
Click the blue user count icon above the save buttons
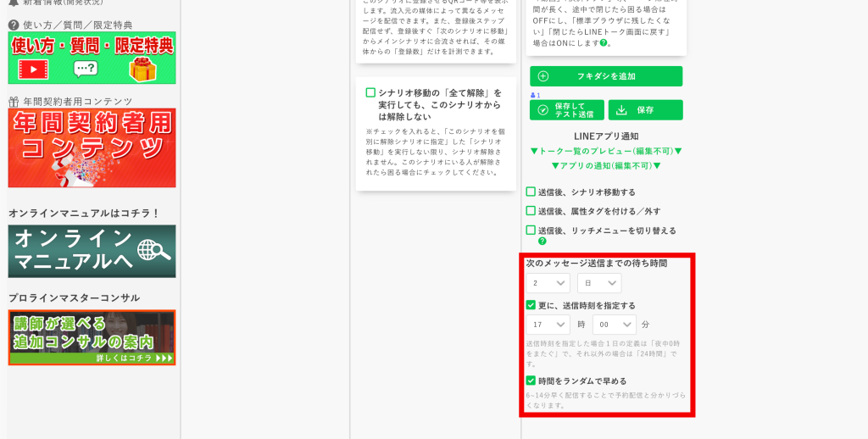pyautogui.click(x=535, y=95)
